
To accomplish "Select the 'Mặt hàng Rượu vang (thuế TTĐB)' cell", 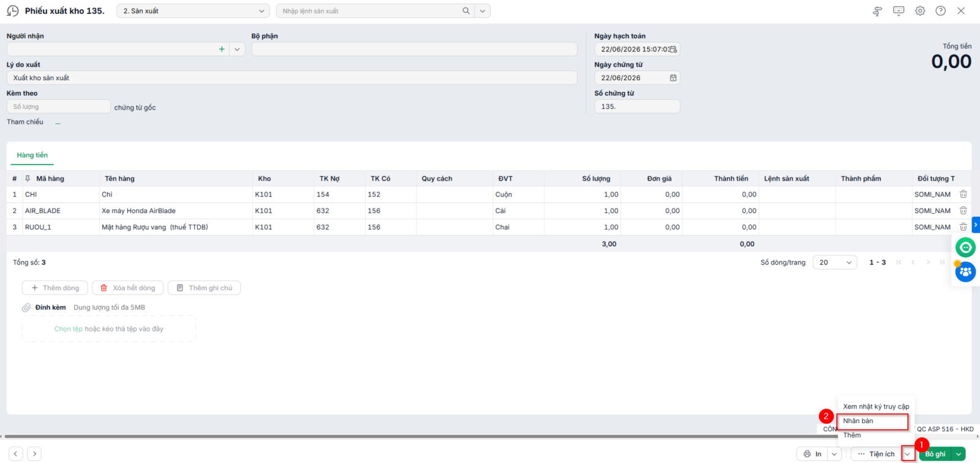I will point(176,227).
